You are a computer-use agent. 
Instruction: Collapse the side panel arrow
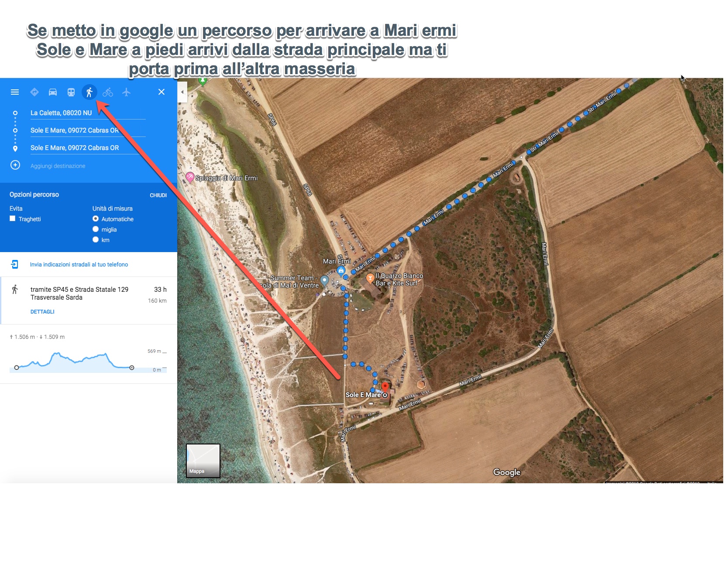click(x=182, y=92)
